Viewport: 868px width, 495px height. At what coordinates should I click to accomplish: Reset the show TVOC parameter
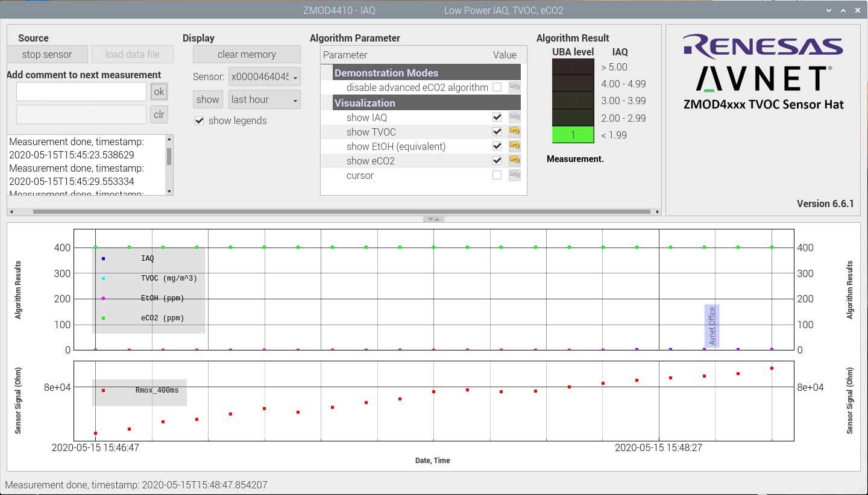514,132
